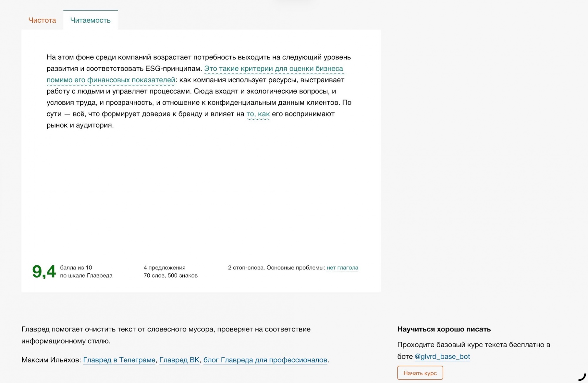Open the 'нет глагола' problem hint

click(x=342, y=268)
